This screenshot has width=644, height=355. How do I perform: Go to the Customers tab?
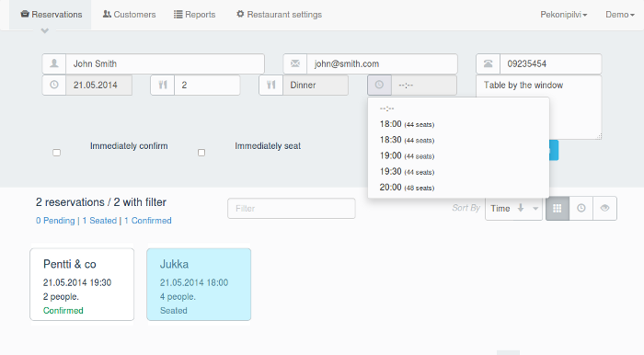point(129,15)
